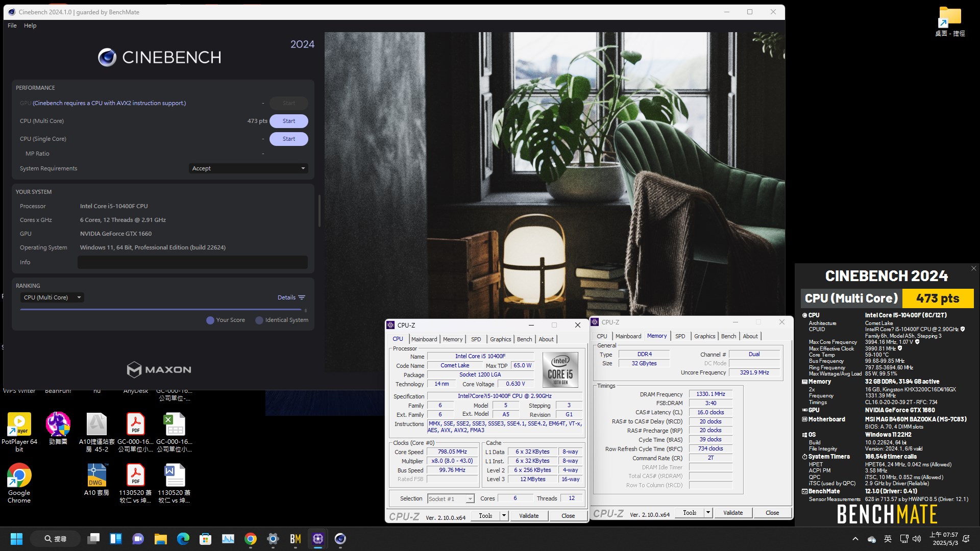Screen dimensions: 980x551
Task: Open the volume icon in system tray
Action: 917,539
